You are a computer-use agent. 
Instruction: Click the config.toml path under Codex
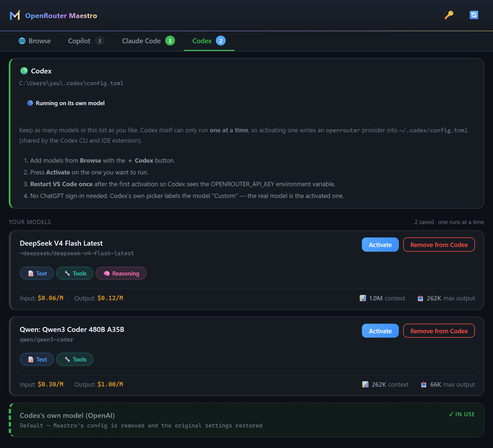(71, 83)
